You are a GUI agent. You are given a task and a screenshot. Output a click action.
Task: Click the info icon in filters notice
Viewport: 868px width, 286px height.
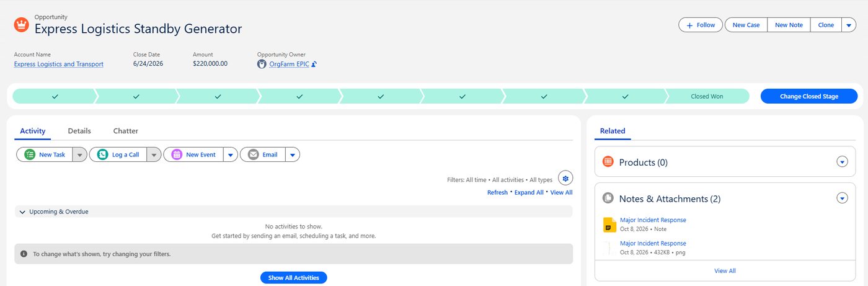24,254
